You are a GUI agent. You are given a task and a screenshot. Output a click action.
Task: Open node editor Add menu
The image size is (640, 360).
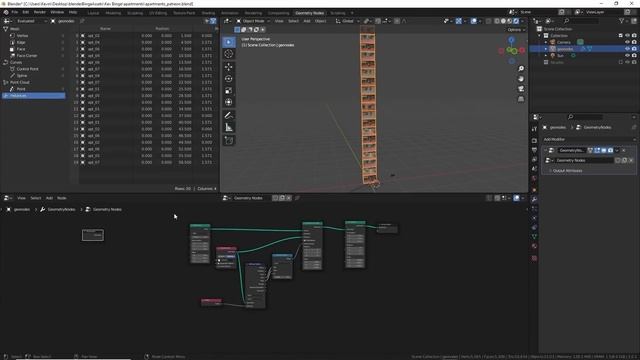[49, 198]
